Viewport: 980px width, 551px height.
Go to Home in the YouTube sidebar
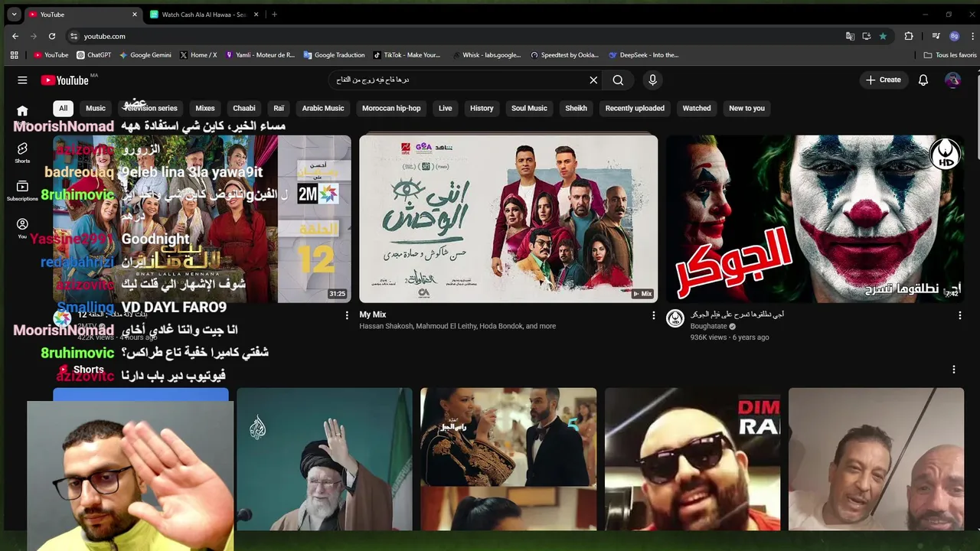[x=22, y=111]
